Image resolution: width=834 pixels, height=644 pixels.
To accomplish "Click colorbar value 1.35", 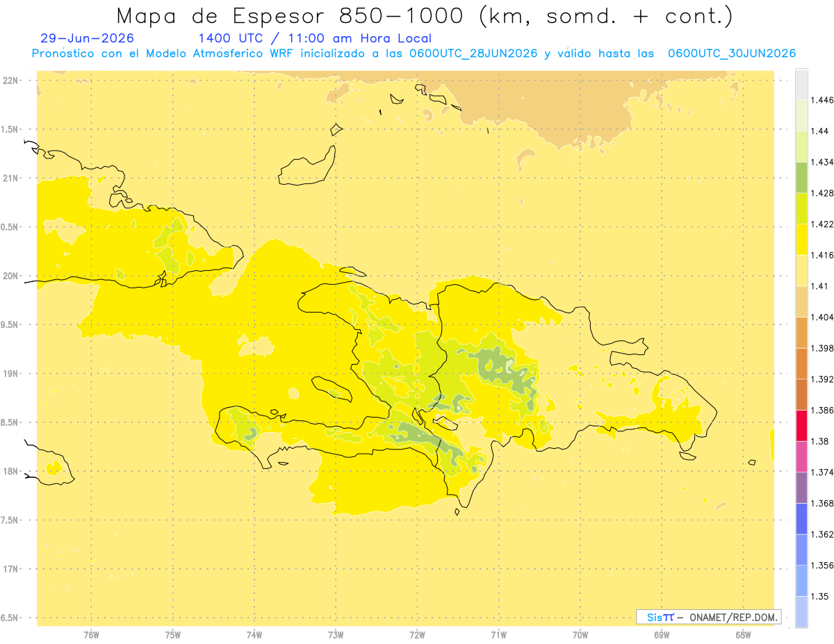I will tap(821, 596).
